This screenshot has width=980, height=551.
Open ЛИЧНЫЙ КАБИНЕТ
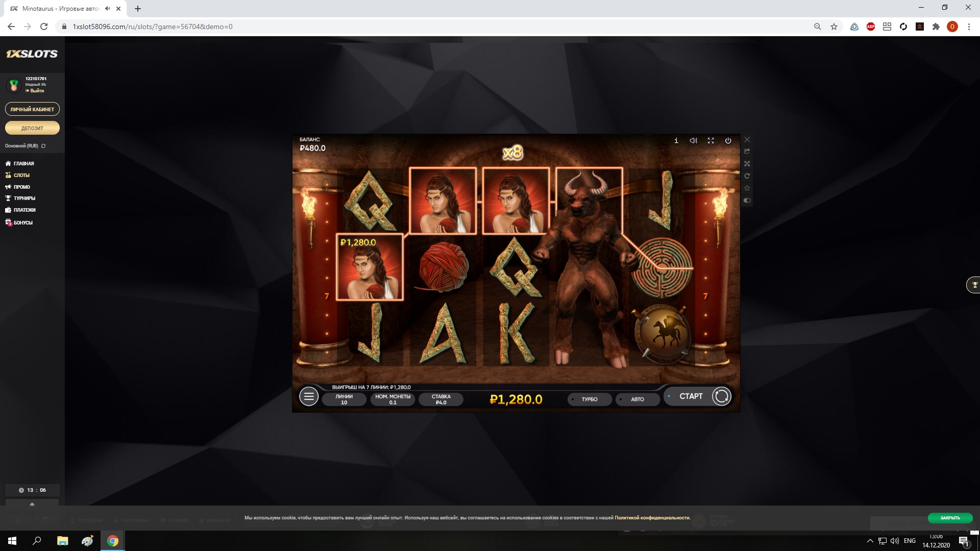pyautogui.click(x=32, y=109)
